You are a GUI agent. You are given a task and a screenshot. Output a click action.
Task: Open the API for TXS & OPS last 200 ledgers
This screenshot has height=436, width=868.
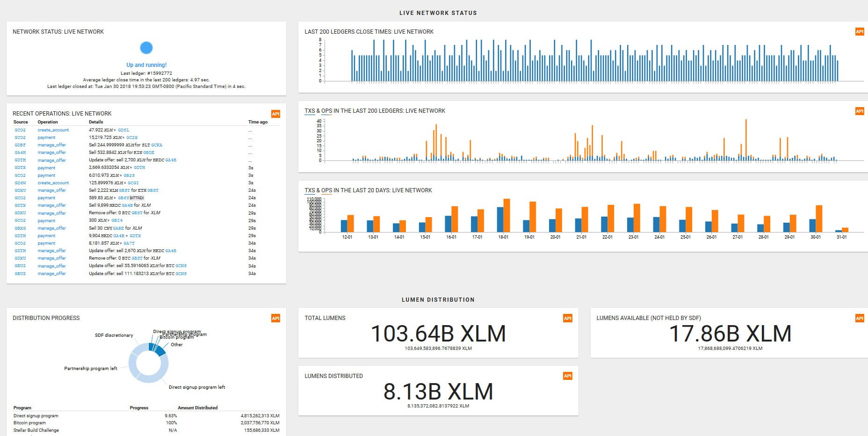pos(859,111)
